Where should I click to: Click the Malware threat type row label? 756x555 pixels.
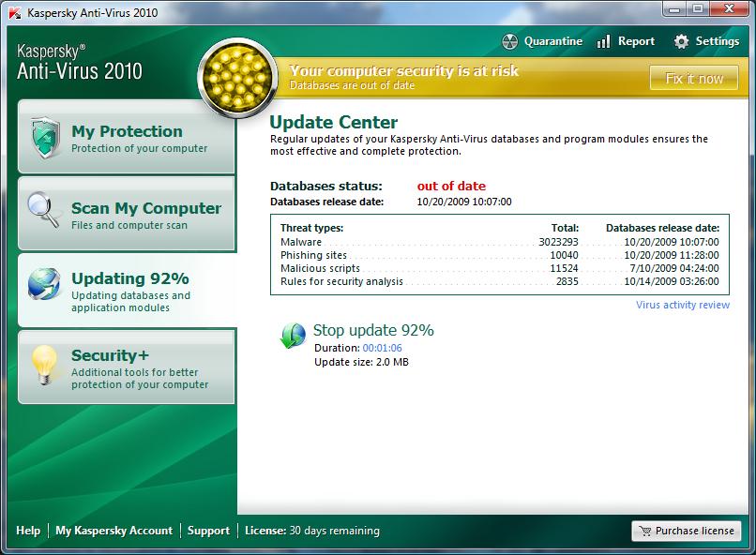(x=301, y=242)
